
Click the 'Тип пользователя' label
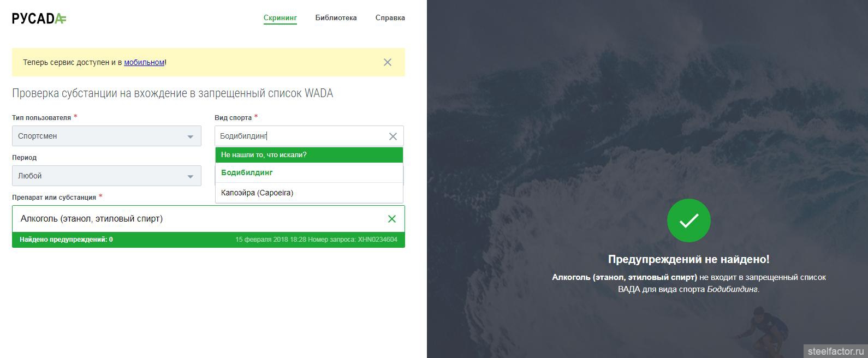[41, 118]
